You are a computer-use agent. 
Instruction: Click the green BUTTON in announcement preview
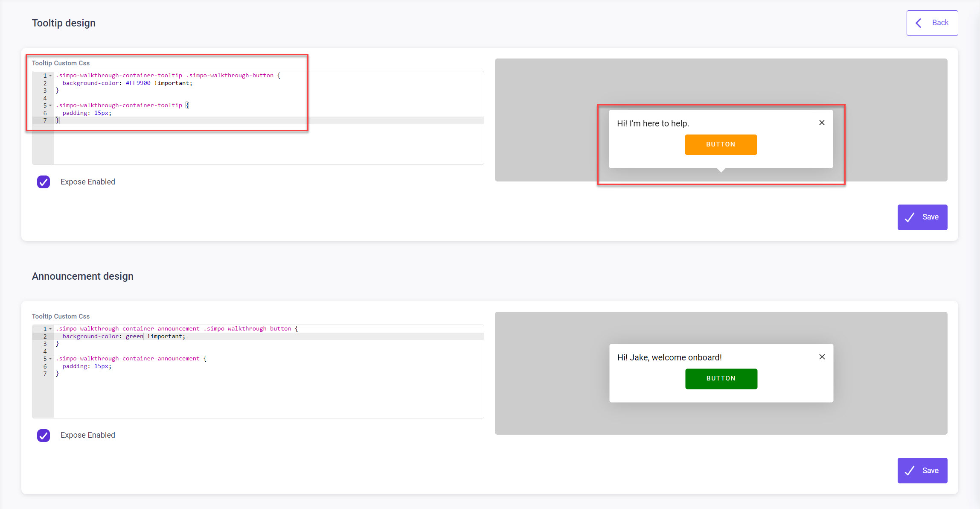[x=721, y=379]
